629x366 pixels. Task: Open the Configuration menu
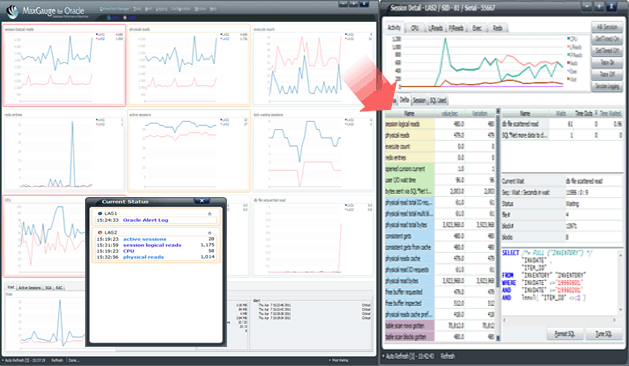(181, 9)
